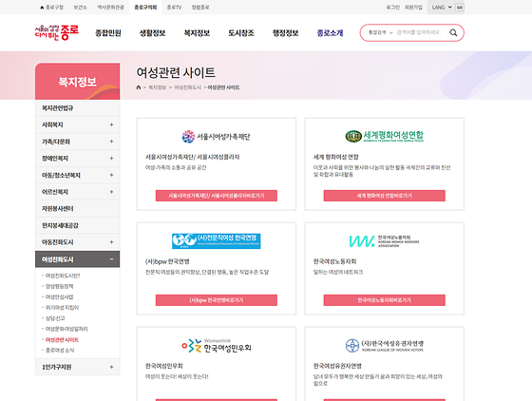
Task: Switch to the 보건소 top tab
Action: coord(80,7)
